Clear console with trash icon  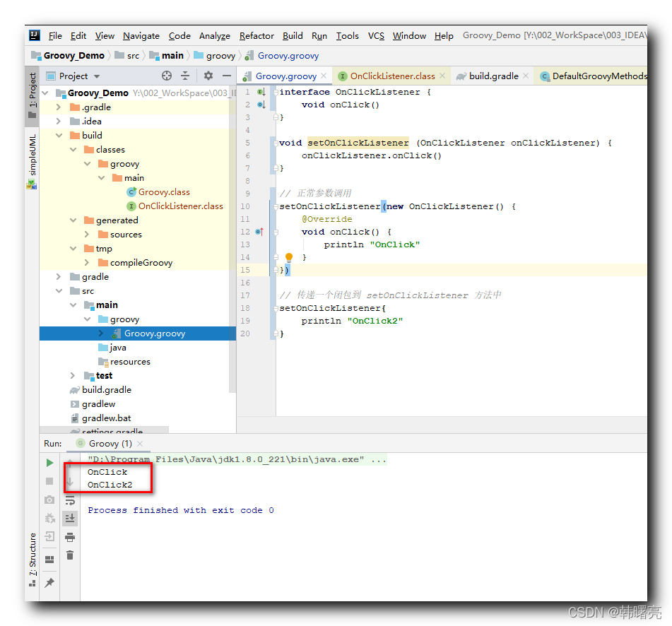click(70, 555)
